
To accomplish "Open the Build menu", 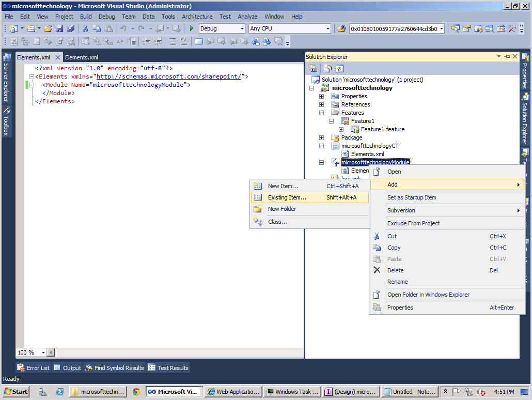I will (85, 17).
